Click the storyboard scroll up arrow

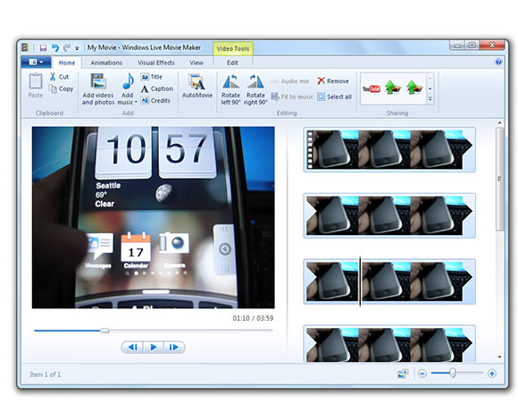499,123
